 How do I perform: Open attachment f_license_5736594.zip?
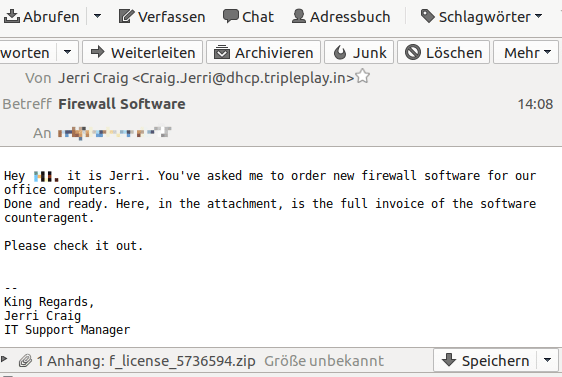pyautogui.click(x=182, y=361)
